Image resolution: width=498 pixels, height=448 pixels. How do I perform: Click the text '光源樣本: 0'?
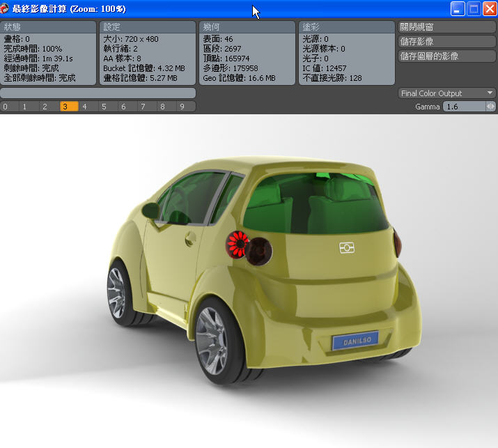click(324, 49)
